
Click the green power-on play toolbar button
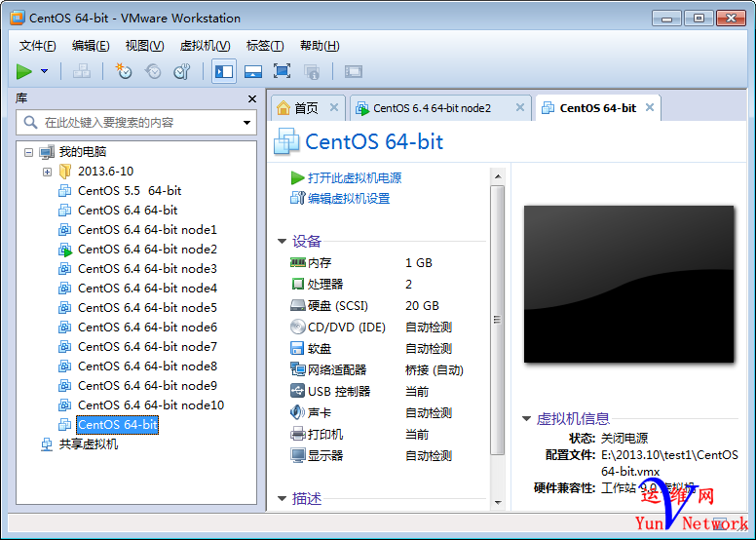tap(23, 71)
